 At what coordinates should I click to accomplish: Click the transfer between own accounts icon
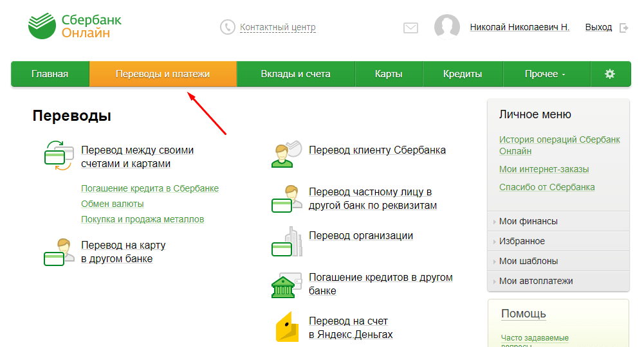coord(58,156)
